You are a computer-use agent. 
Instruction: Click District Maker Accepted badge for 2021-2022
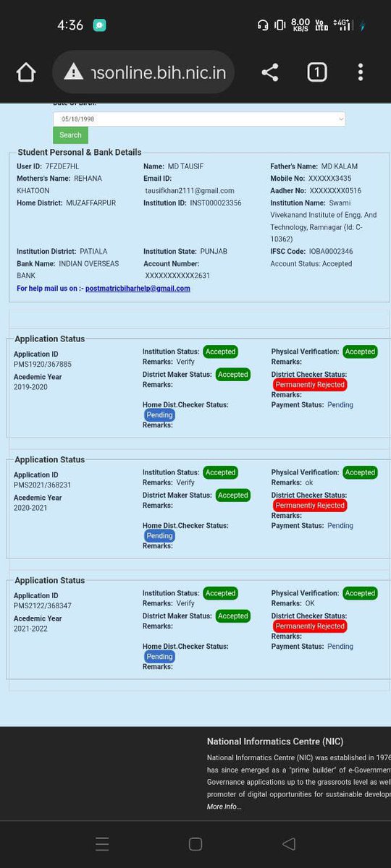[x=233, y=616]
